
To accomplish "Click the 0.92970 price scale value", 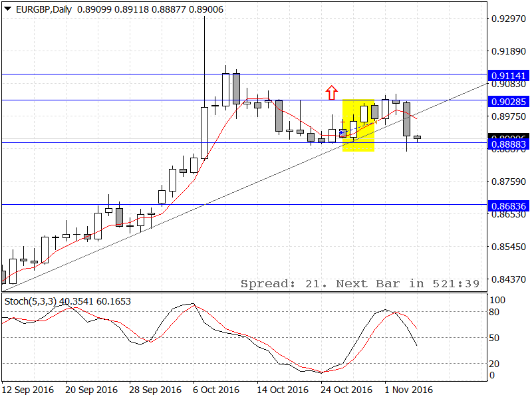I will pos(509,19).
